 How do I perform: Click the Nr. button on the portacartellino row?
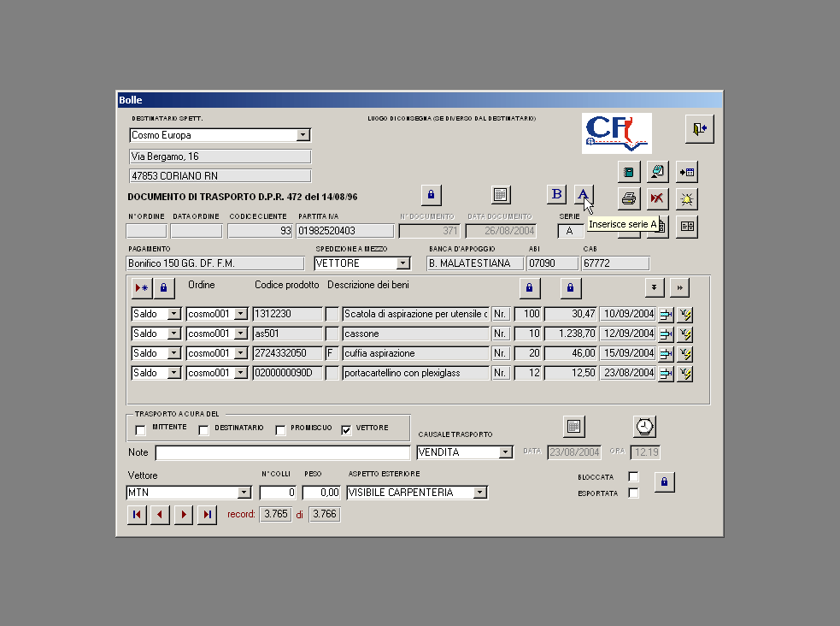(x=500, y=373)
